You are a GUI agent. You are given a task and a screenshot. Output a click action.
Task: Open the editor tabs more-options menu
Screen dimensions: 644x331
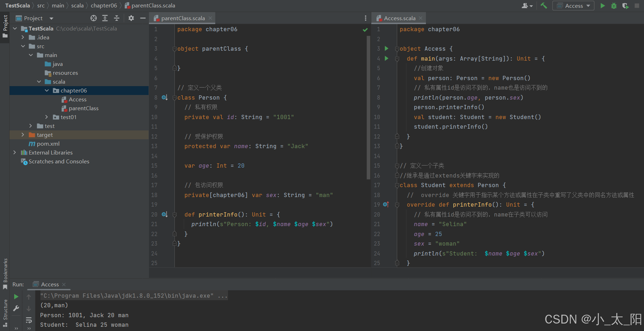tap(366, 18)
